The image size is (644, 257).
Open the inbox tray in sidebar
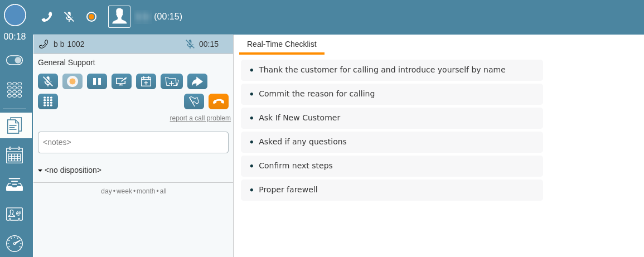point(14,184)
